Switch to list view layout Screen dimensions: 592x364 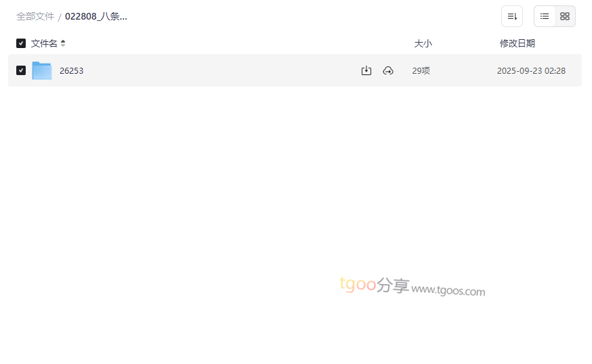coord(545,16)
